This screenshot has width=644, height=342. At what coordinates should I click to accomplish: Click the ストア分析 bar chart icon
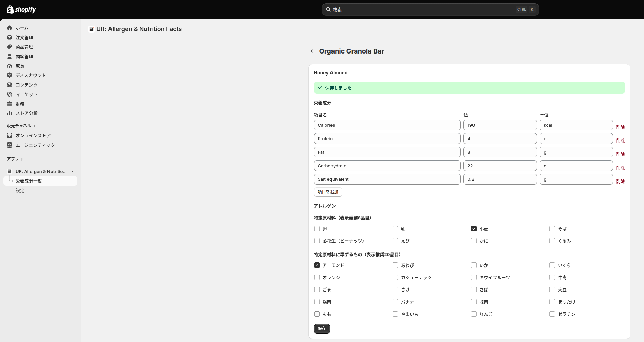coord(9,113)
